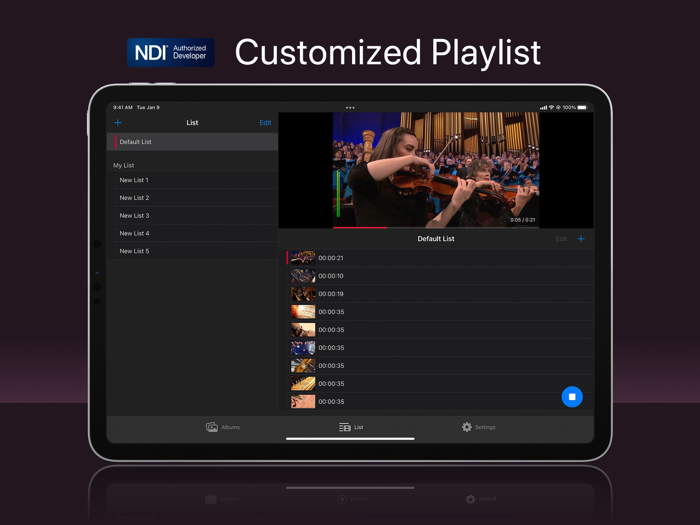Viewport: 700px width, 525px height.
Task: Click the 00:00:21 duration text
Action: click(x=331, y=258)
